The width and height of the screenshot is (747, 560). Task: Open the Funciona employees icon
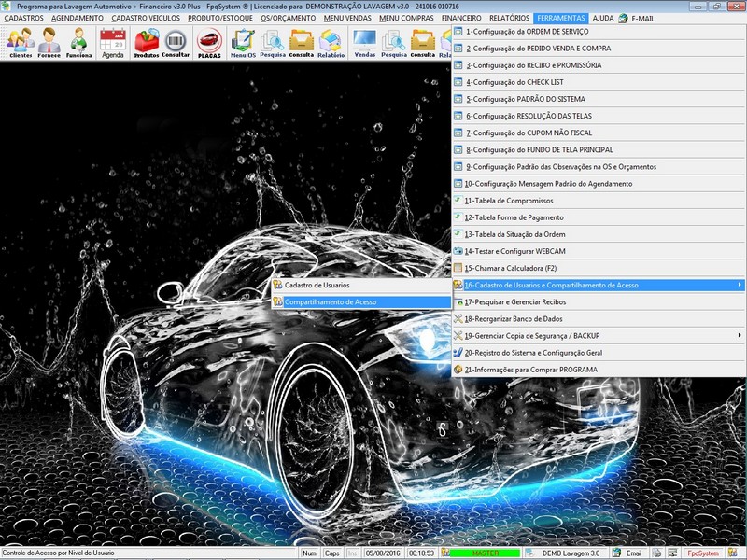[80, 42]
